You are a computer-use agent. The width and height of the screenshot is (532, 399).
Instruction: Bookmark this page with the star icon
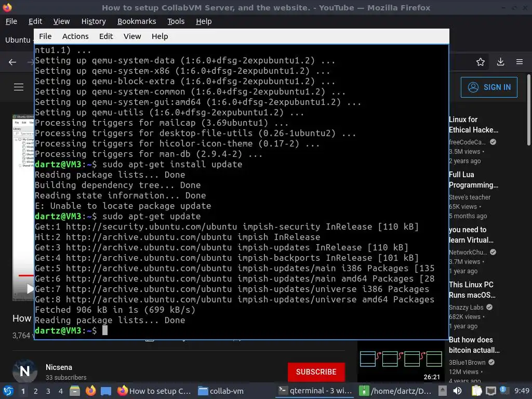point(481,62)
